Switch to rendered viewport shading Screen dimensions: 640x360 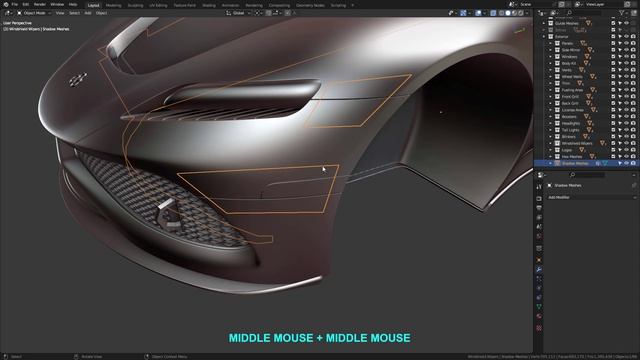[x=520, y=13]
